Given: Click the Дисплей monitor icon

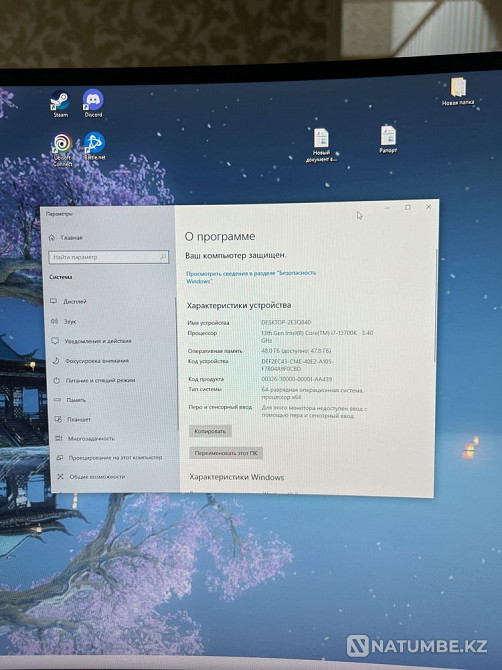Looking at the screenshot, I should (53, 301).
